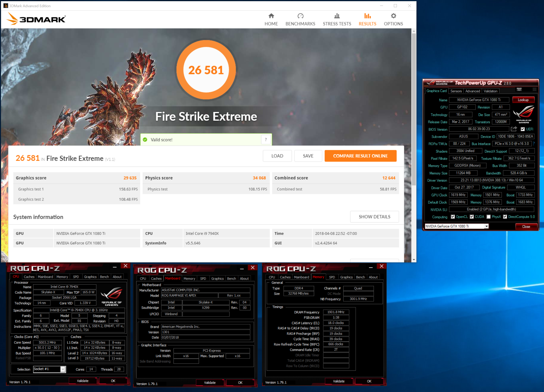Click OK in the middle CPU-Z window
The image size is (544, 392).
tap(240, 383)
